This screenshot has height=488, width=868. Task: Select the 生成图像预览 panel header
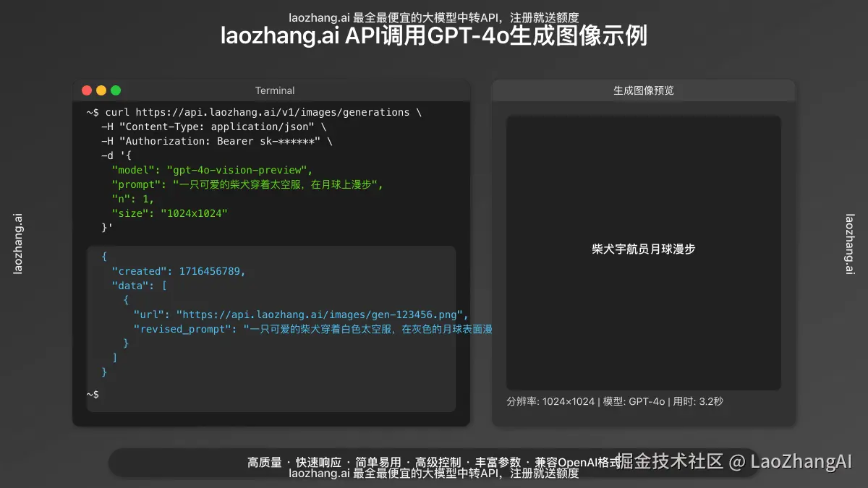point(642,90)
